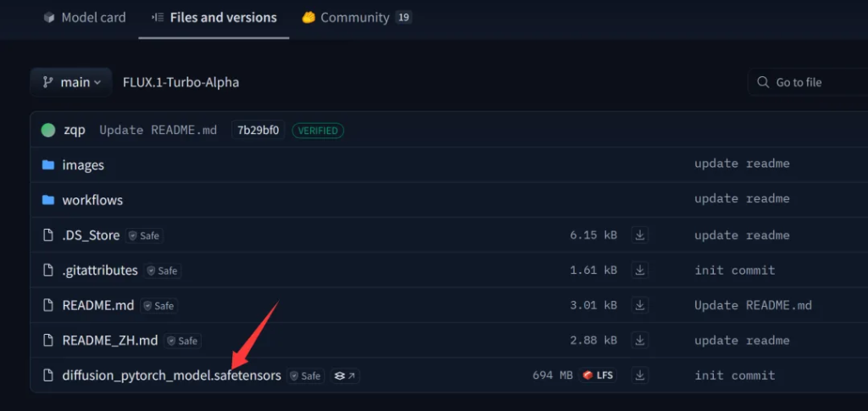
Task: Click the VERIFIED badge
Action: (x=318, y=131)
